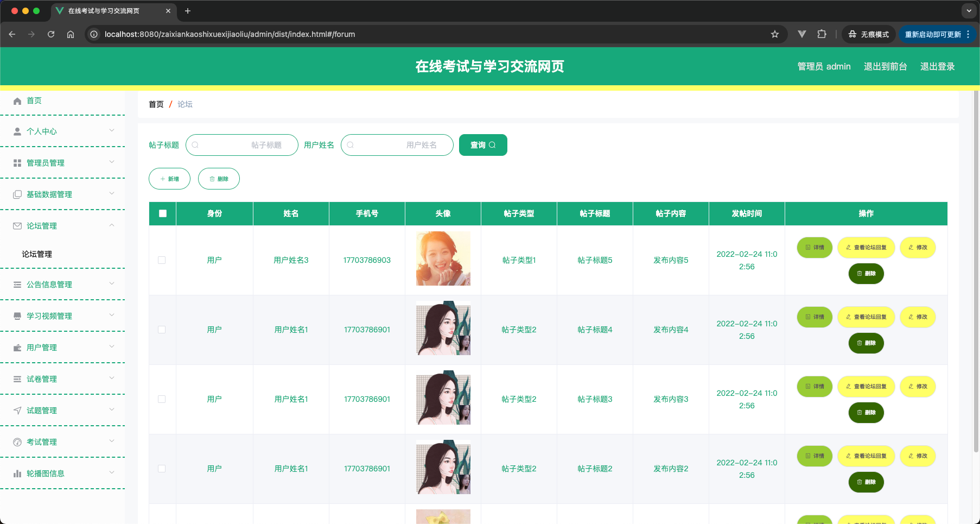Click the 查询 search button
This screenshot has width=980, height=524.
(483, 145)
